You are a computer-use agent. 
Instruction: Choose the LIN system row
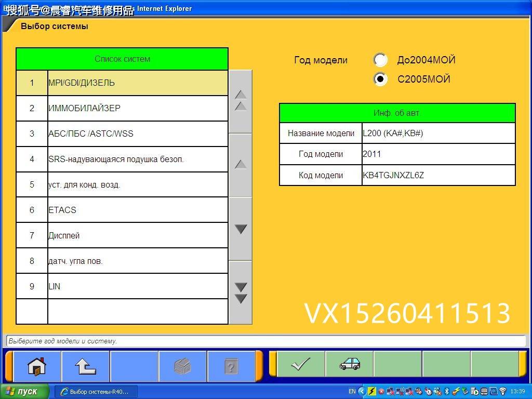click(122, 286)
